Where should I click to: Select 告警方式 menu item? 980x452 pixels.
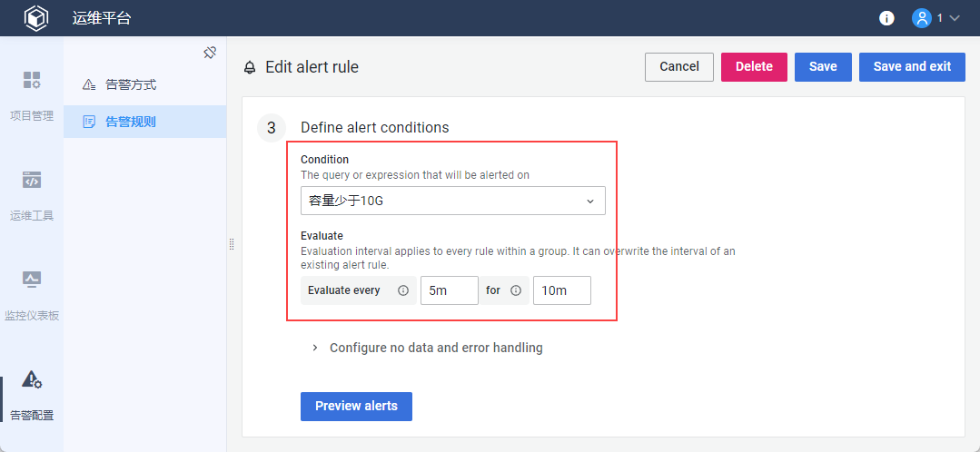131,84
